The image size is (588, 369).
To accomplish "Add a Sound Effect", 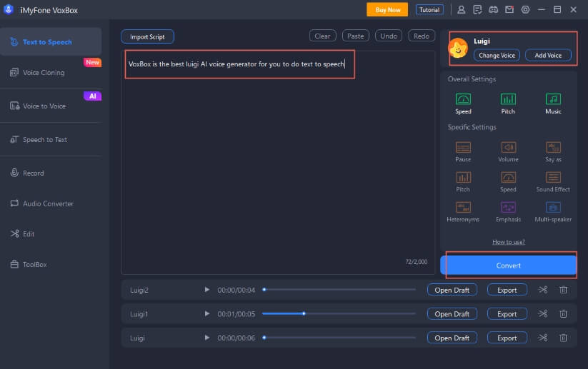I will tap(553, 181).
